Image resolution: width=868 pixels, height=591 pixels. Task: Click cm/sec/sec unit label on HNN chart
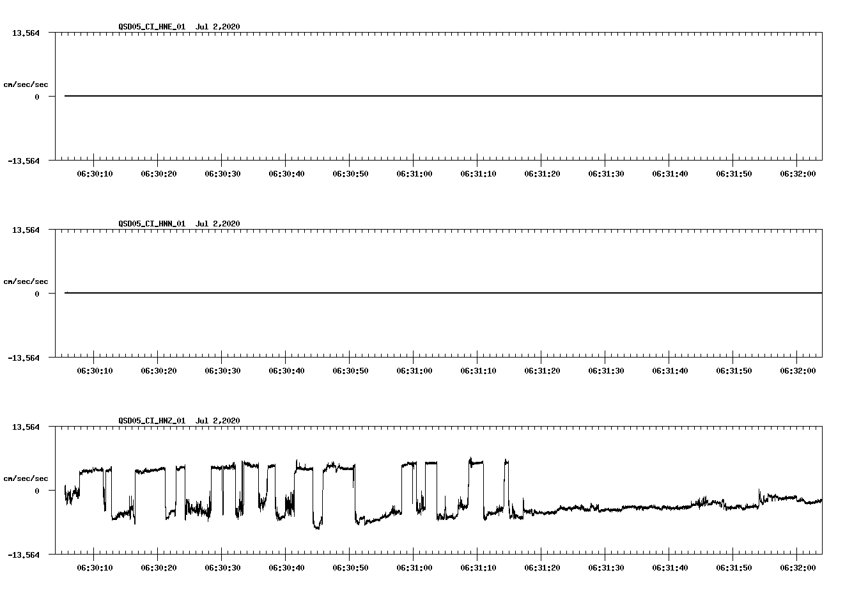[x=26, y=281]
